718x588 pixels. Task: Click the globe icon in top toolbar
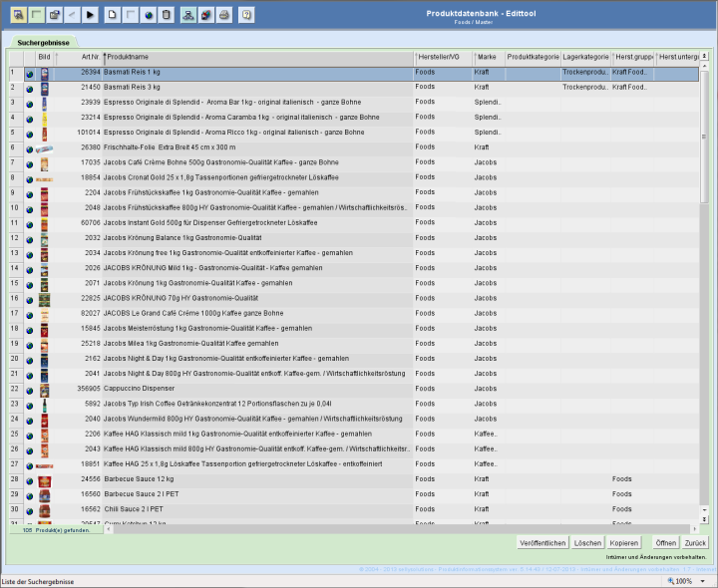(x=148, y=15)
